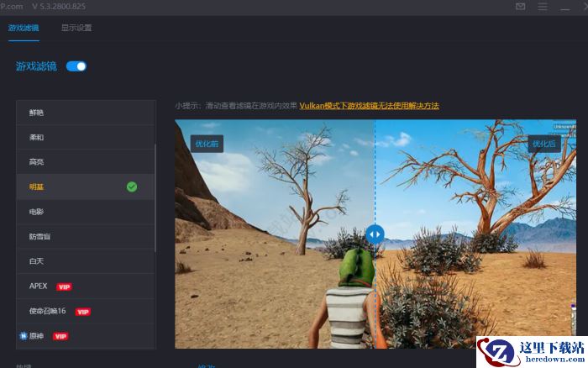Image resolution: width=588 pixels, height=368 pixels.
Task: Click the 优化后 label on preview
Action: [x=544, y=144]
